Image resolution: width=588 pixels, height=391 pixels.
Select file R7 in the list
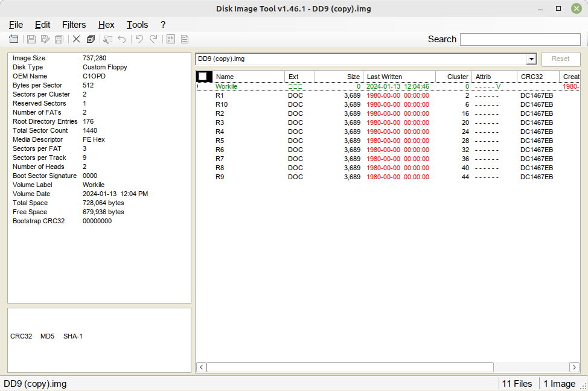click(388, 159)
